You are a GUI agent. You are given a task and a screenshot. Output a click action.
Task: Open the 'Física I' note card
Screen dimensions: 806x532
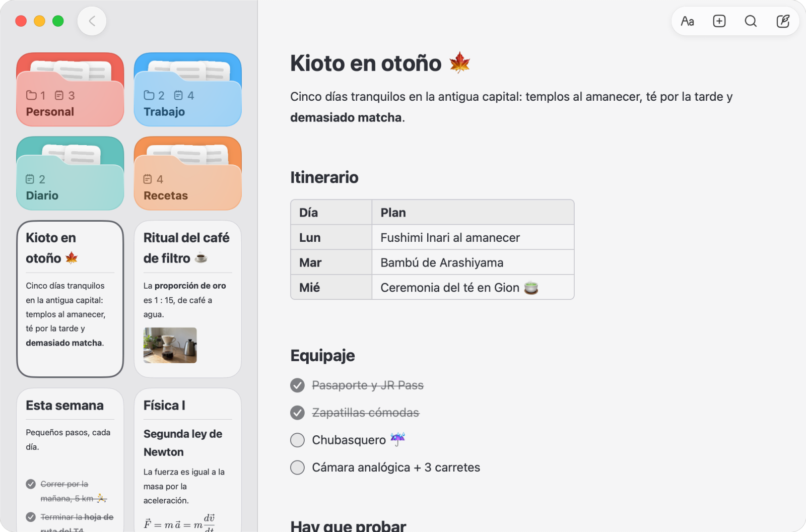(x=187, y=459)
